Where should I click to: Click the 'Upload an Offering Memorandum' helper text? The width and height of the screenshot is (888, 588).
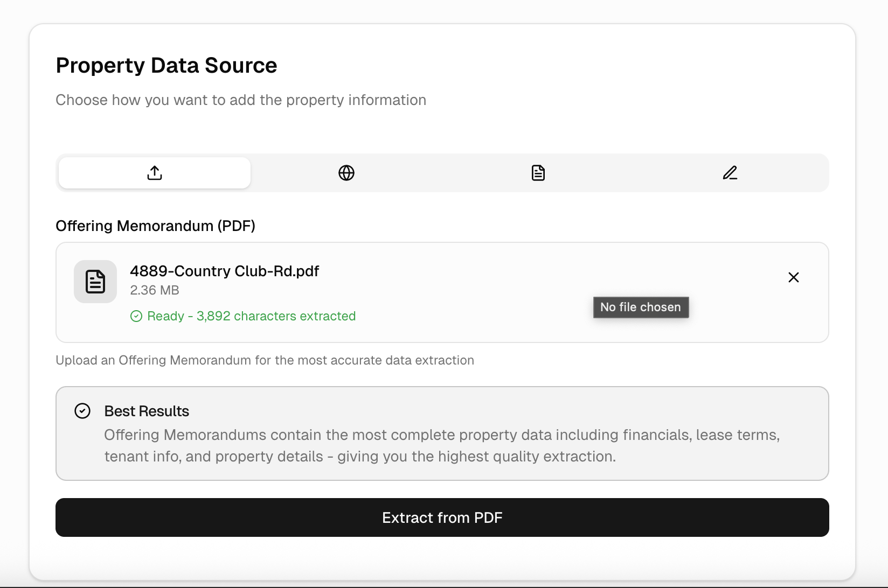coord(265,360)
